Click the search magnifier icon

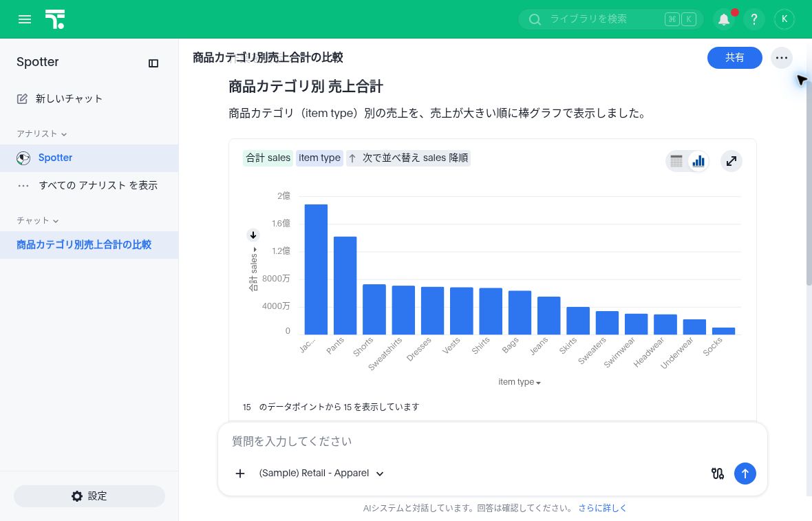[x=535, y=20]
